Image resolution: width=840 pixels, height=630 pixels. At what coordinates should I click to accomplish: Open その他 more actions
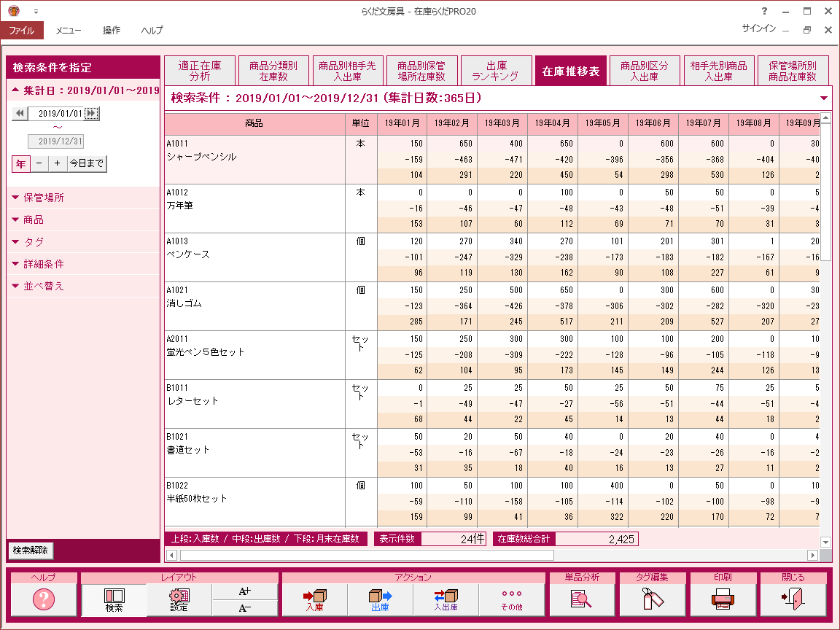(512, 599)
